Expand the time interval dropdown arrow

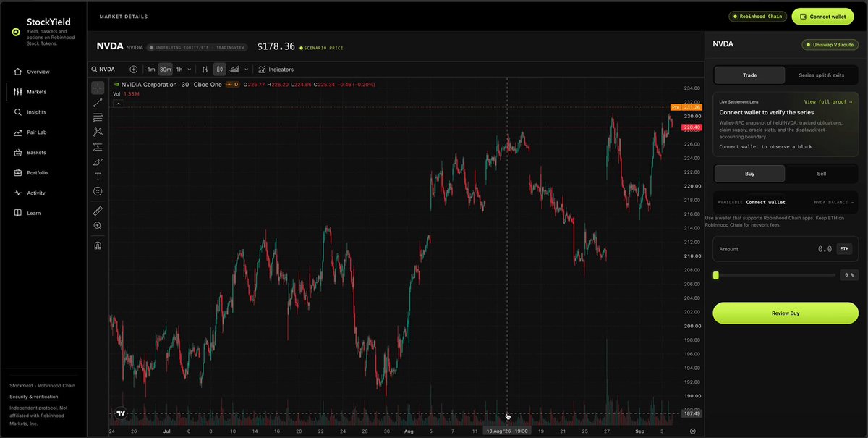click(x=190, y=70)
